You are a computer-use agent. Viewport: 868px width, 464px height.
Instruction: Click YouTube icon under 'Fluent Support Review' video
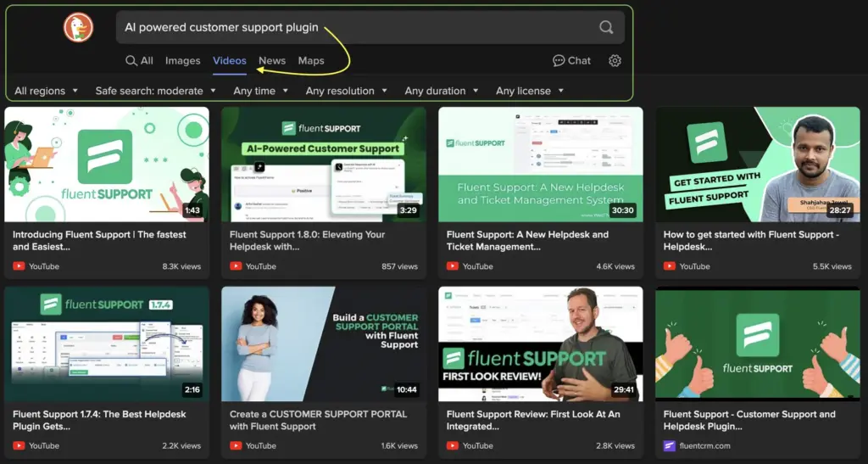[x=453, y=445]
